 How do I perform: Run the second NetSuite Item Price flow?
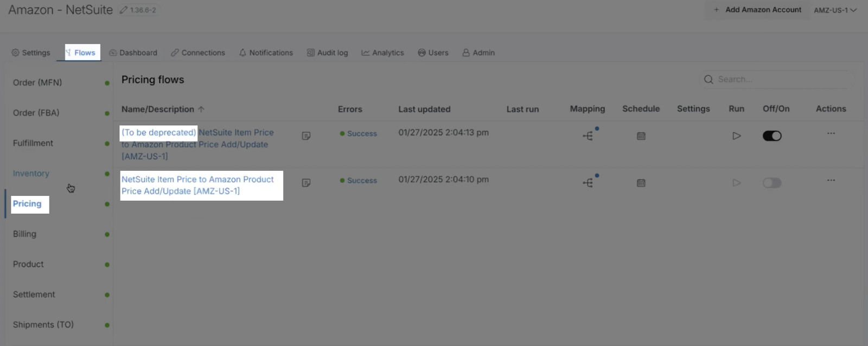click(x=736, y=183)
